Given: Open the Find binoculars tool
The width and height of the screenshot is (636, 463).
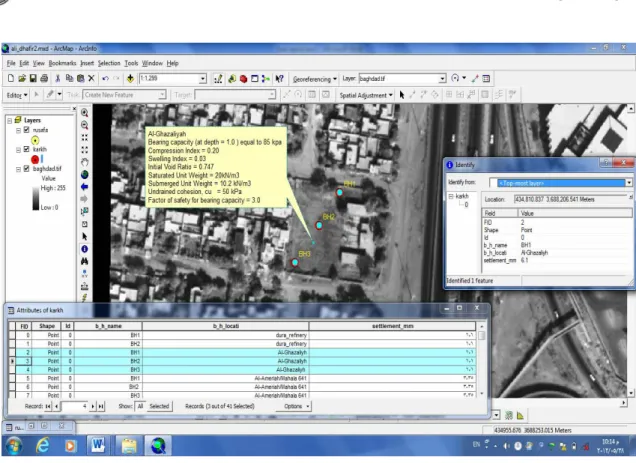Looking at the screenshot, I should pyautogui.click(x=85, y=261).
